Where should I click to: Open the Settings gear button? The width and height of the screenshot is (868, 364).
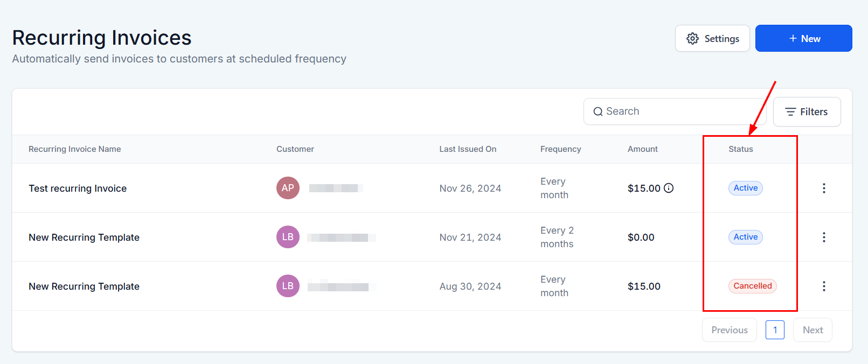pos(712,39)
